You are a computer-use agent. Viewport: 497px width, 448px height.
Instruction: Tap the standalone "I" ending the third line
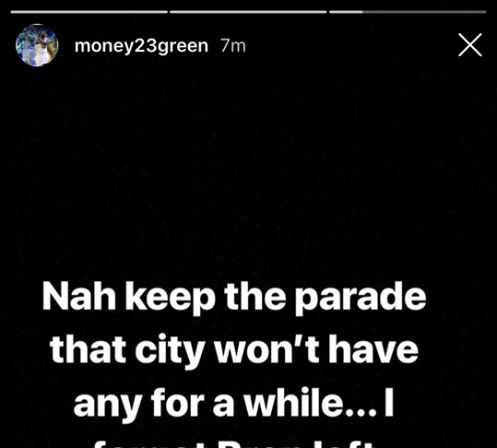point(389,403)
